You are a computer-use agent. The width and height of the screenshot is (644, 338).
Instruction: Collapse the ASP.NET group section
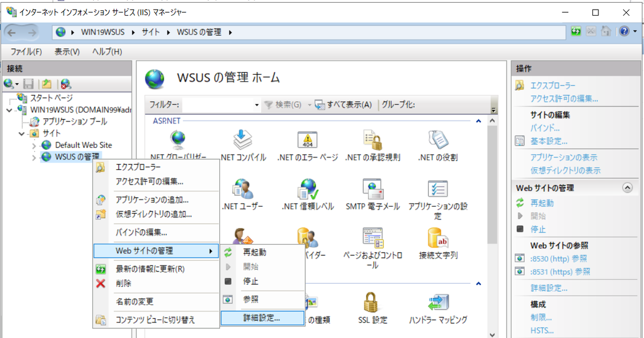(x=478, y=122)
